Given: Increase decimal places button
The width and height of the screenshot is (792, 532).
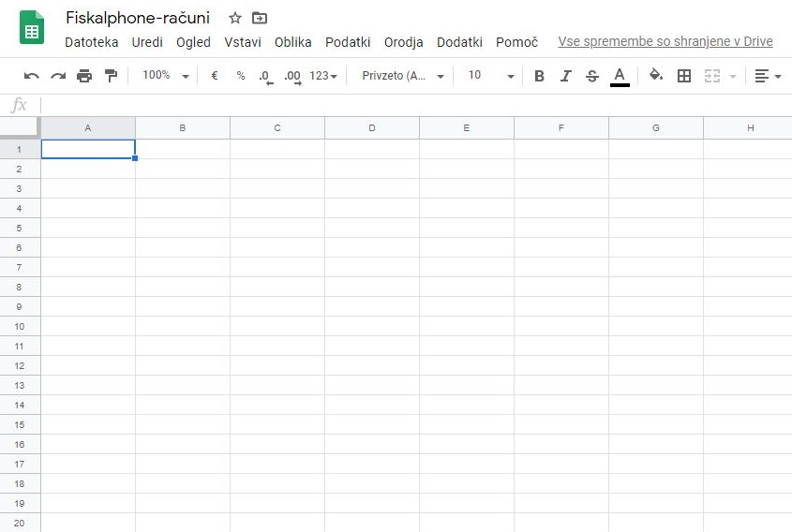Looking at the screenshot, I should pos(293,77).
